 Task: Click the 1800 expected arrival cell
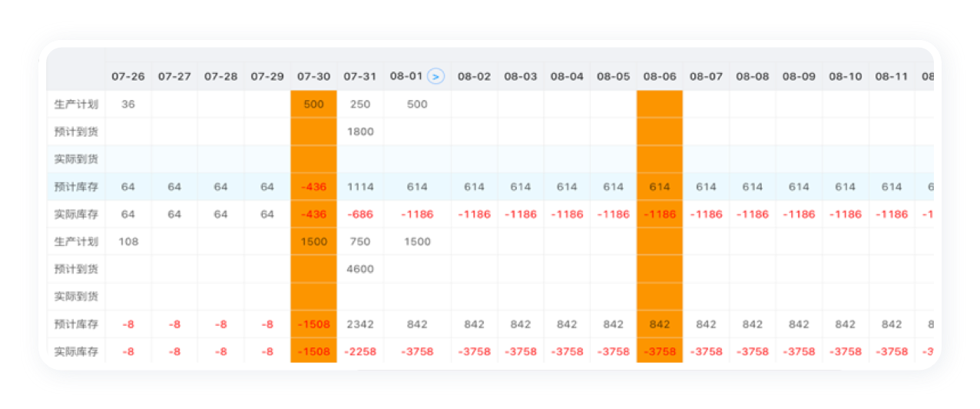360,131
